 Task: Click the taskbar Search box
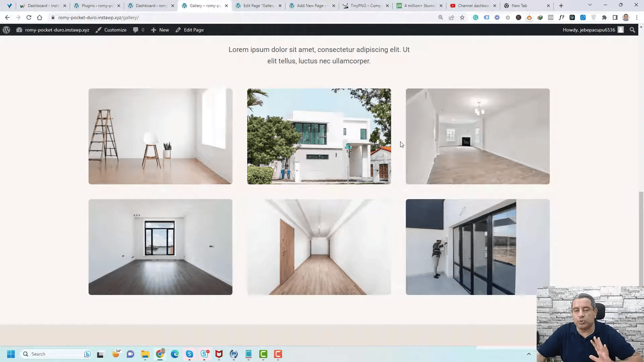coord(56,354)
